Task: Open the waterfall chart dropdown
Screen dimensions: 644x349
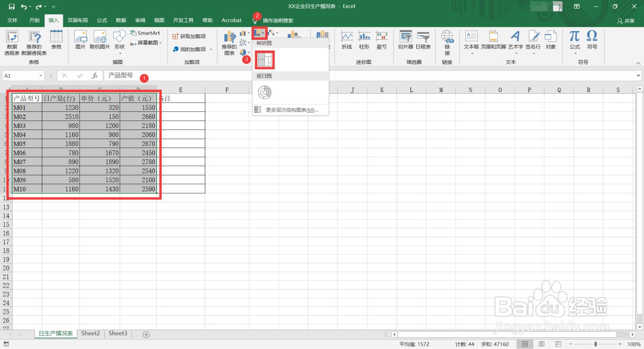Action: [273, 33]
